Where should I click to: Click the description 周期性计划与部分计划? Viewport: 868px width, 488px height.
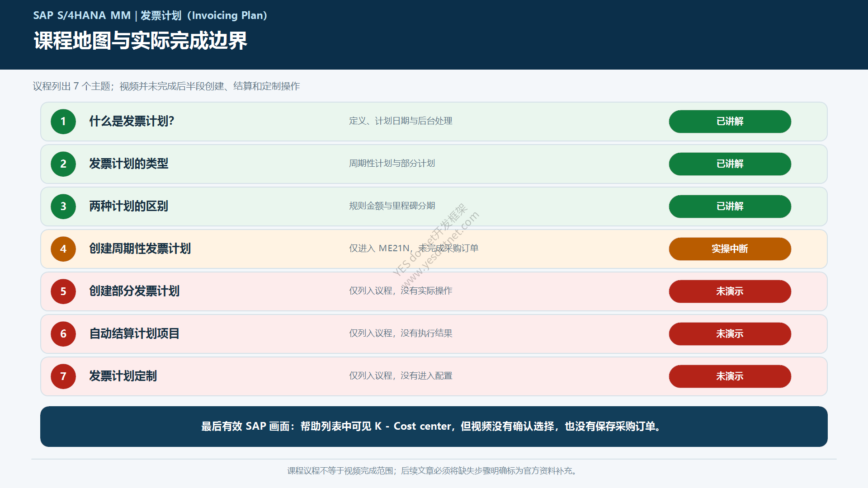pos(392,163)
